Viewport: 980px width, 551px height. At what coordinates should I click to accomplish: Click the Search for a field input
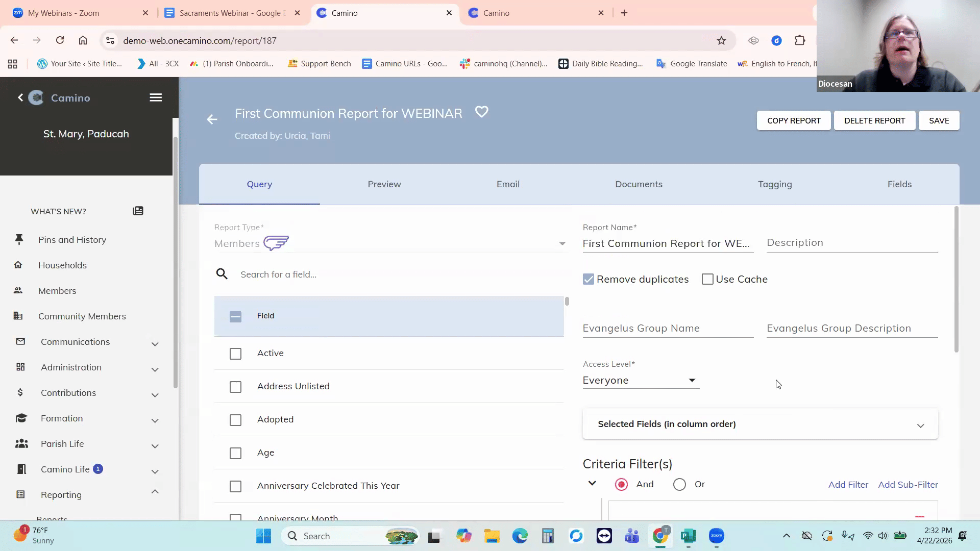[x=402, y=274]
